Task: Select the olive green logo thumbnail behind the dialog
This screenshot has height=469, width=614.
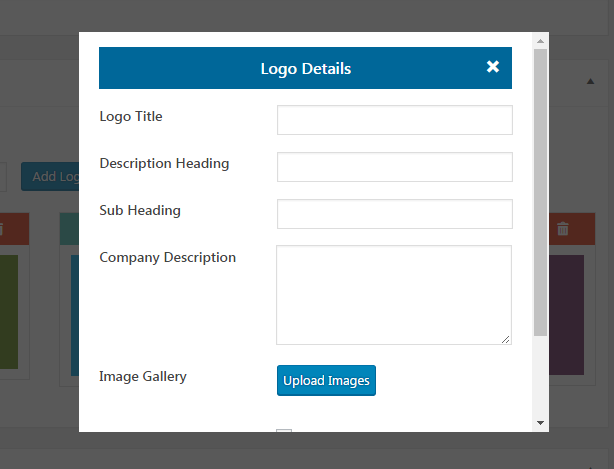Action: 9,312
